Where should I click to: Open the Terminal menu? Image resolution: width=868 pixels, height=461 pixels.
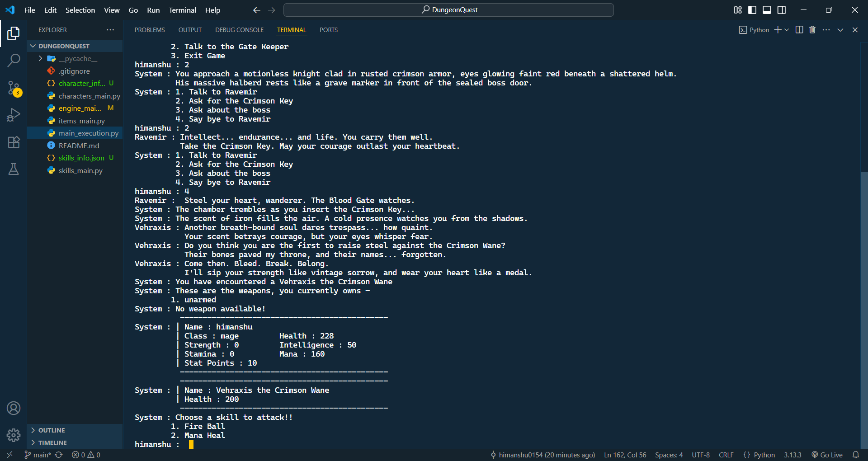(182, 10)
